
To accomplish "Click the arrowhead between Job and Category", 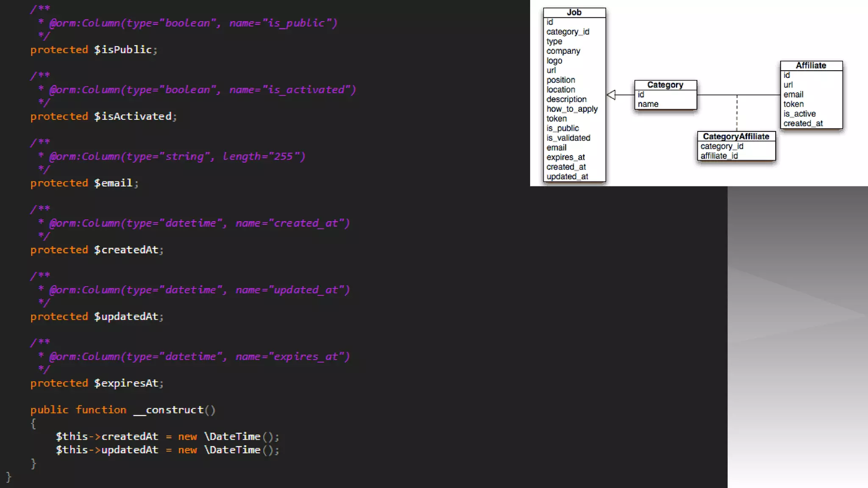I will (611, 95).
